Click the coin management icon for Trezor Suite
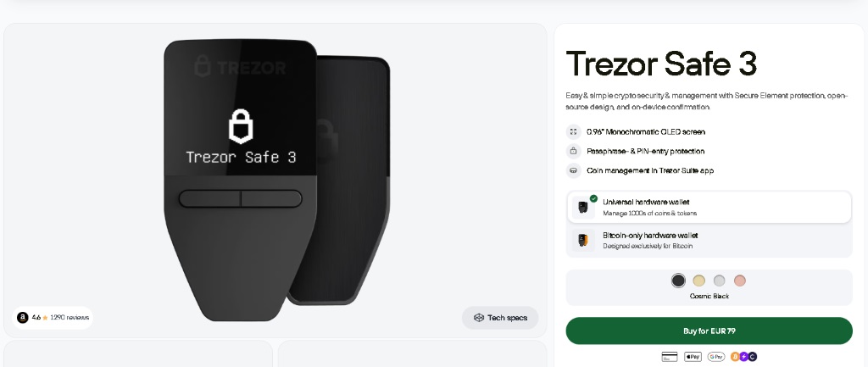The width and height of the screenshot is (868, 367). coord(574,170)
